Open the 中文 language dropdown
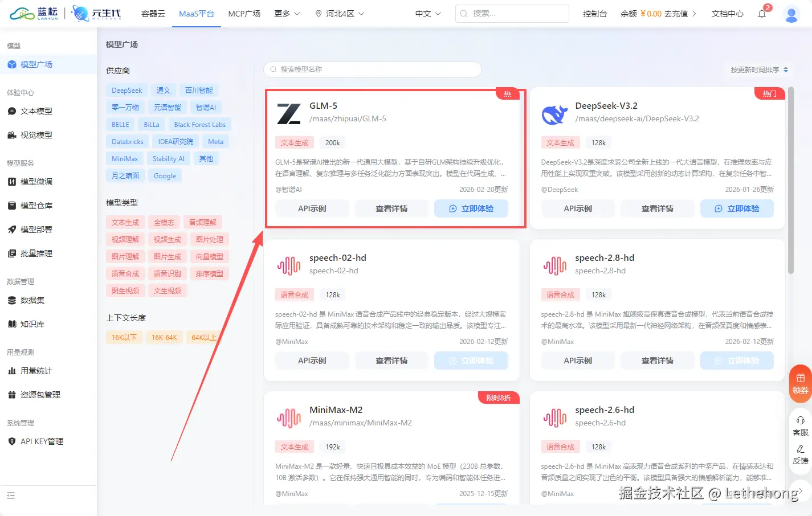This screenshot has width=812, height=516. [428, 14]
